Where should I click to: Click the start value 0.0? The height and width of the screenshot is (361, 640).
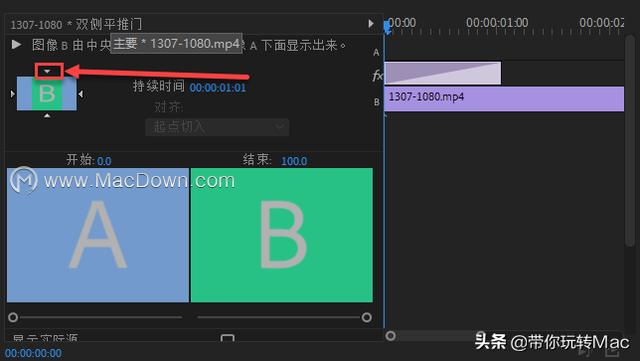point(104,161)
